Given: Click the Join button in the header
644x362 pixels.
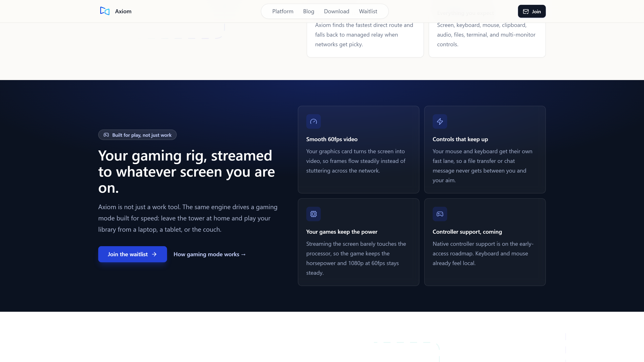Looking at the screenshot, I should coord(532,11).
